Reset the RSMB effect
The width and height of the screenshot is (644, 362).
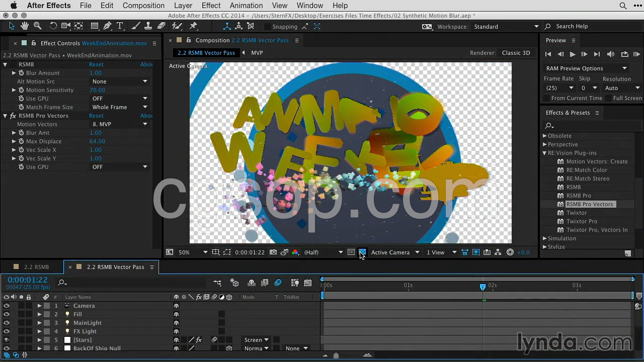click(96, 64)
